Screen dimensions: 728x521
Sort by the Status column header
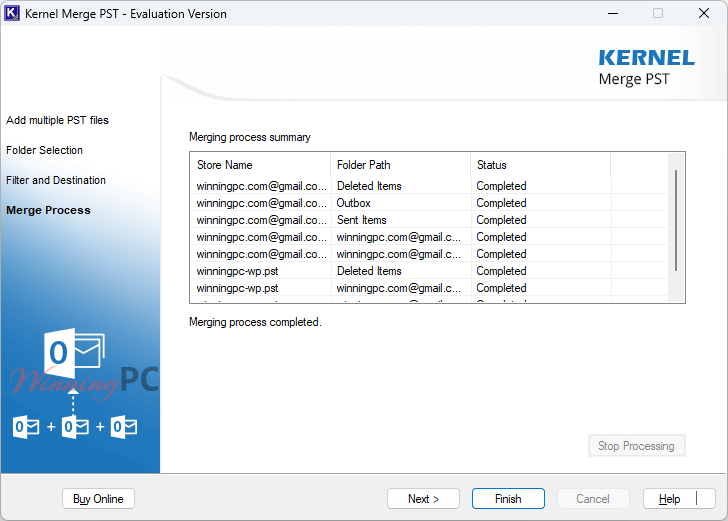[541, 165]
